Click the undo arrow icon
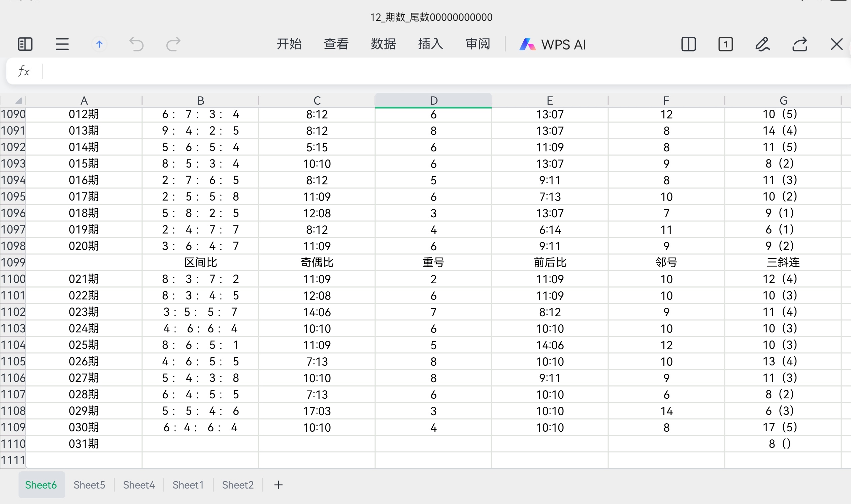 [137, 44]
